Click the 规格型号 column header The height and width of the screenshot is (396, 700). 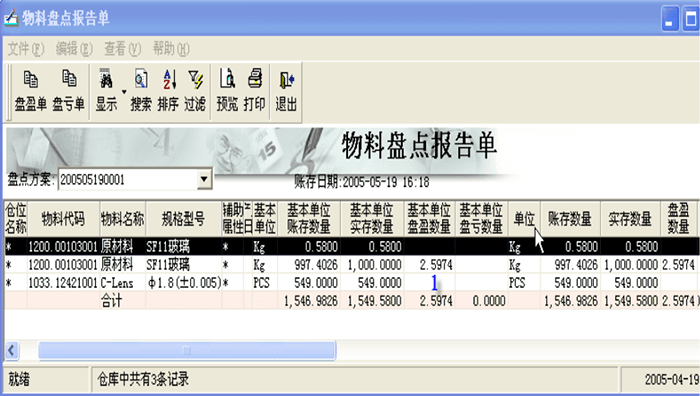tap(183, 219)
